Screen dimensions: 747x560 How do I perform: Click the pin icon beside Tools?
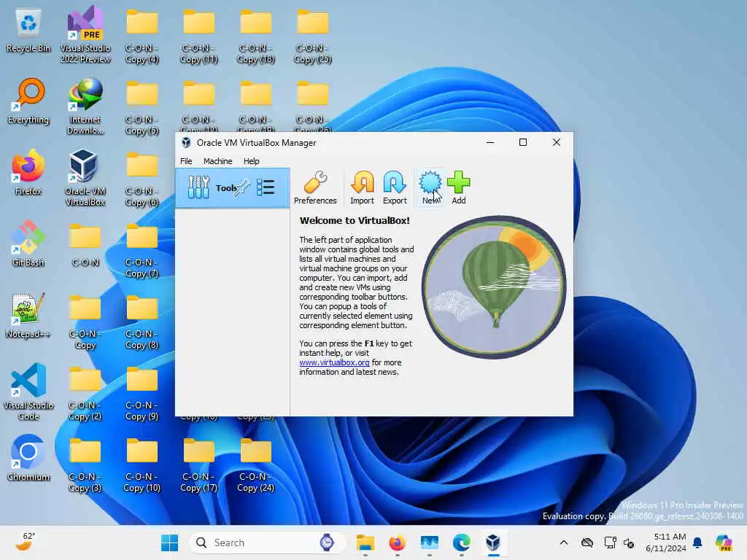point(242,187)
